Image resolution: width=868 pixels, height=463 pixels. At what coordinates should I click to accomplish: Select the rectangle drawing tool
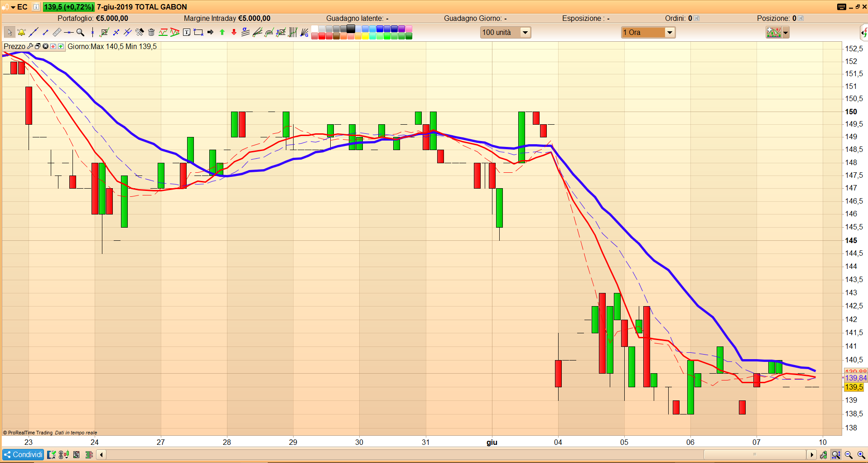pyautogui.click(x=198, y=32)
